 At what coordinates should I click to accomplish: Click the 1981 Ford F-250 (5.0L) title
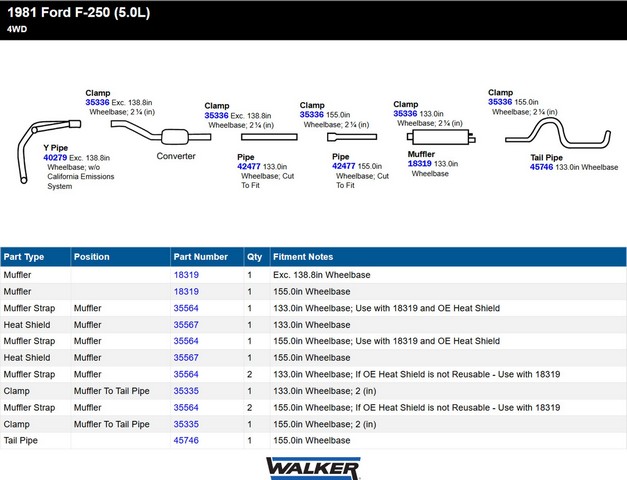click(x=79, y=12)
